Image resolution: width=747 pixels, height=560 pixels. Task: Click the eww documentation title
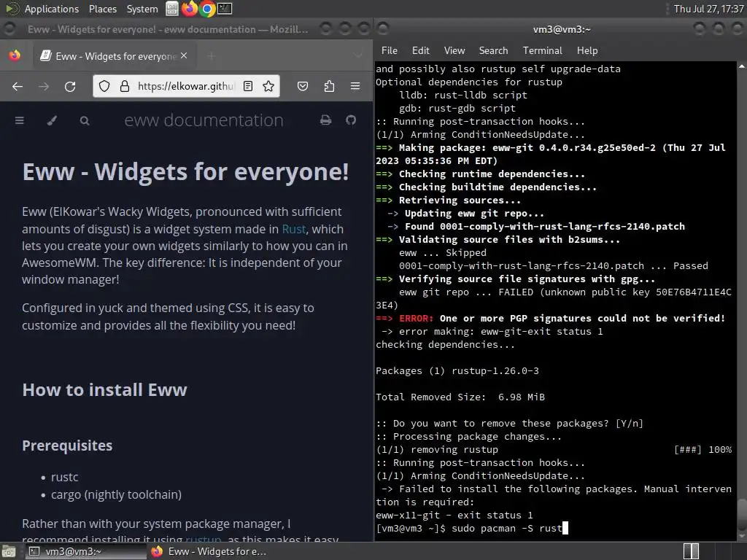click(x=204, y=120)
